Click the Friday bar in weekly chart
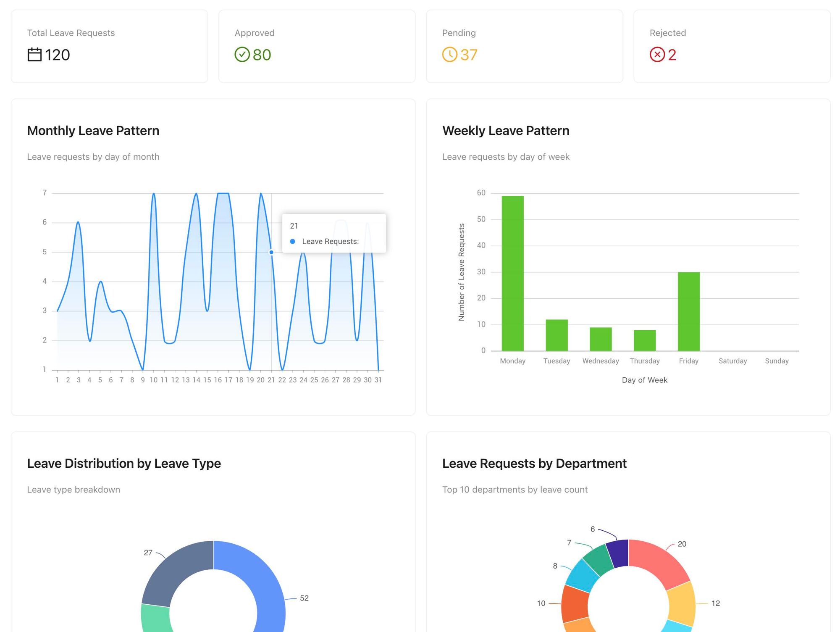This screenshot has width=840, height=632. [688, 311]
